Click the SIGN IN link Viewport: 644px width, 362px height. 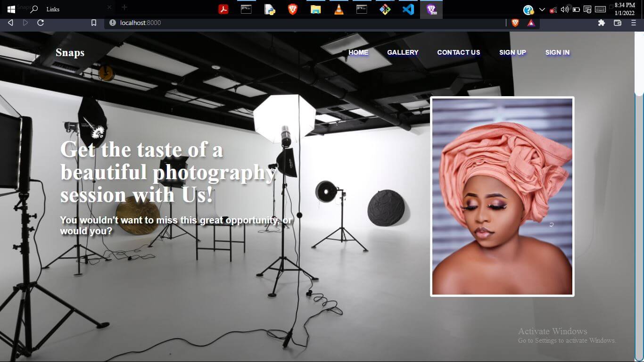[x=557, y=52]
